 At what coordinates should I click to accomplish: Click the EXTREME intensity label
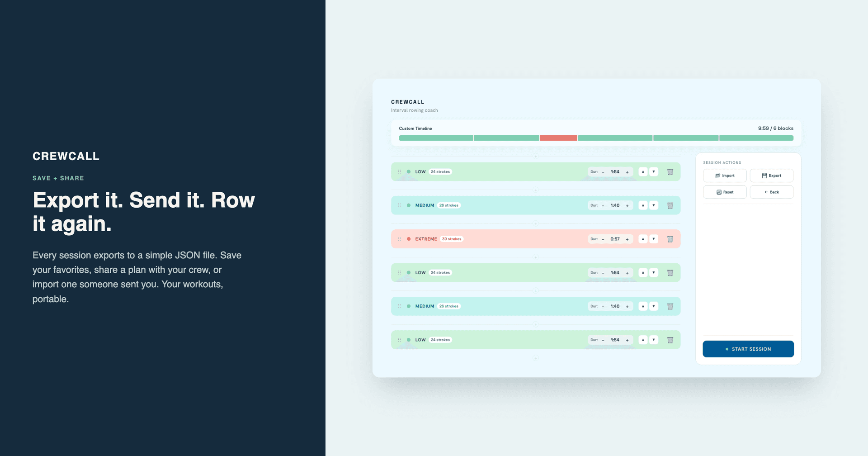coord(426,239)
